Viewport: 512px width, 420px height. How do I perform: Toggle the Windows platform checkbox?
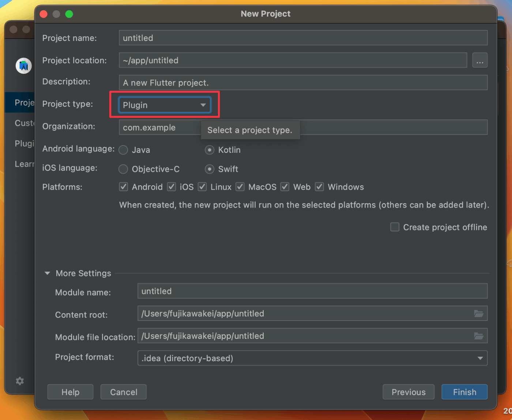click(319, 187)
